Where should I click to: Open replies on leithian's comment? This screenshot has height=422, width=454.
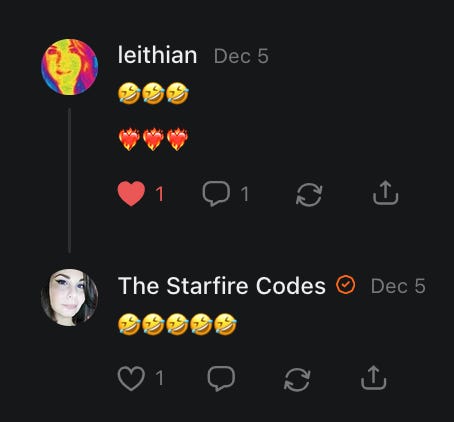tap(216, 194)
